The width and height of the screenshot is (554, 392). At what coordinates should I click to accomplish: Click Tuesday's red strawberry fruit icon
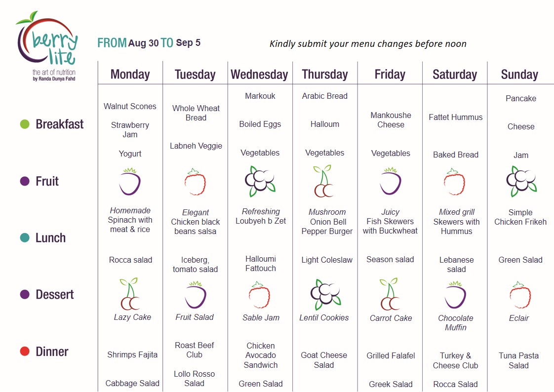pos(195,182)
